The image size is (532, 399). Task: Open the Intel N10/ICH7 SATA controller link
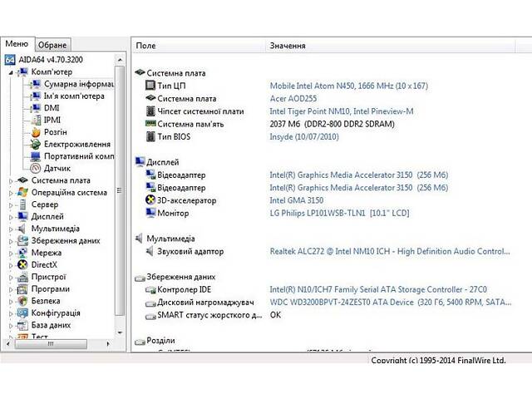click(x=378, y=289)
